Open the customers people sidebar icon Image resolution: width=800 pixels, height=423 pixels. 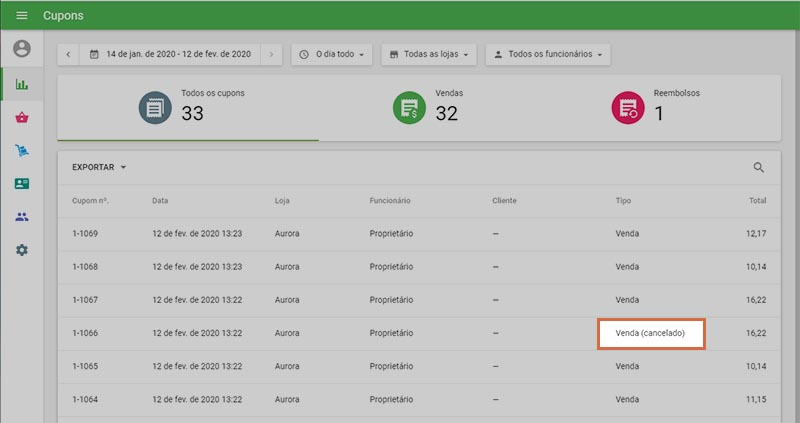pos(21,217)
